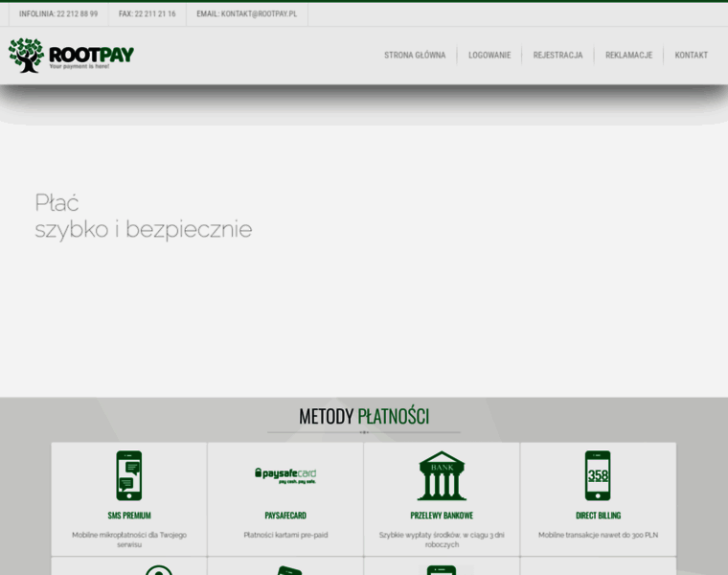Click the ROOTPAY wordmark text

pyautogui.click(x=91, y=55)
